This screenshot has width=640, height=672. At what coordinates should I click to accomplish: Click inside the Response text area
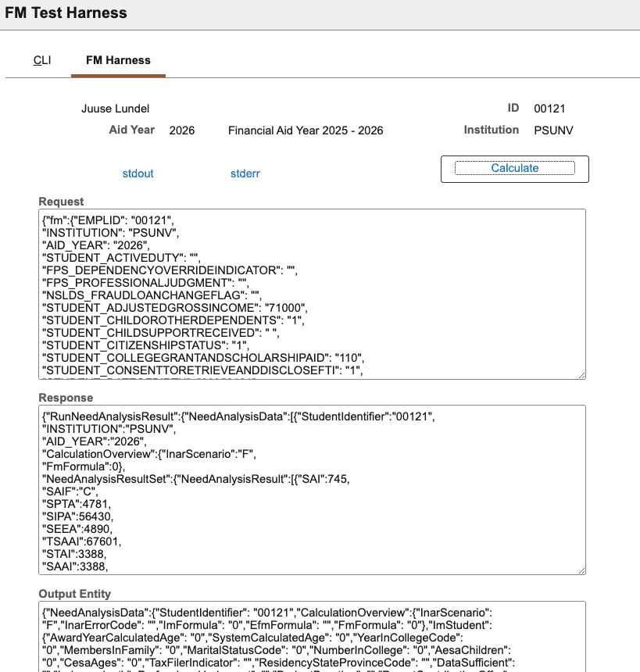point(312,490)
